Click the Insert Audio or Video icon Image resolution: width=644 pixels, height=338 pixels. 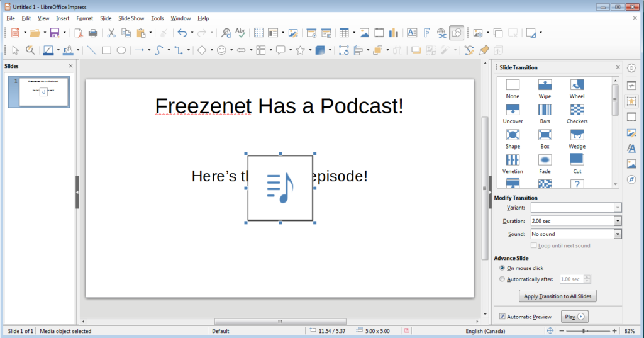(379, 33)
